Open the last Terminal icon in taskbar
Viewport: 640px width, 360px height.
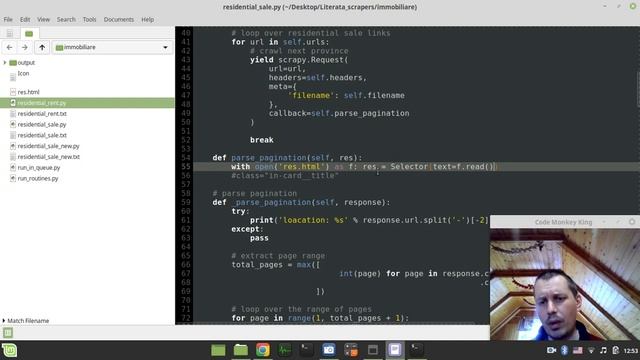(417, 350)
